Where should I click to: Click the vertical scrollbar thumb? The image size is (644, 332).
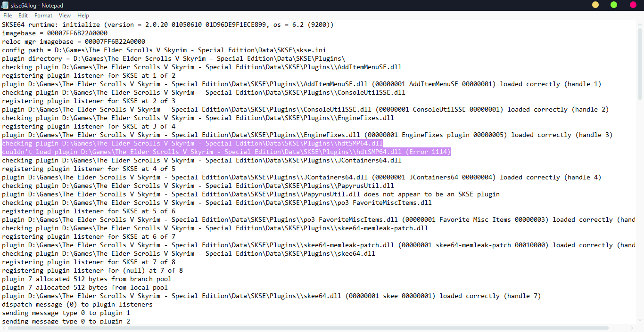(640, 64)
